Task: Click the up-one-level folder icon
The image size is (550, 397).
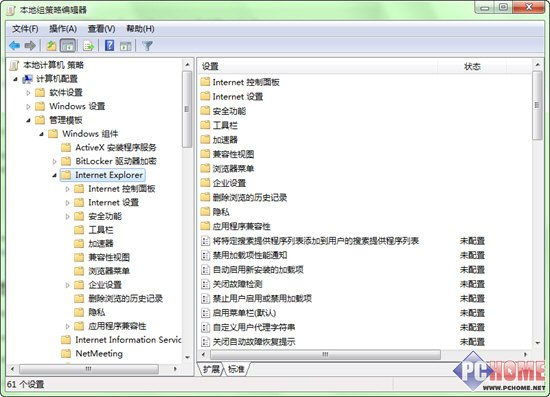Action: [x=51, y=46]
